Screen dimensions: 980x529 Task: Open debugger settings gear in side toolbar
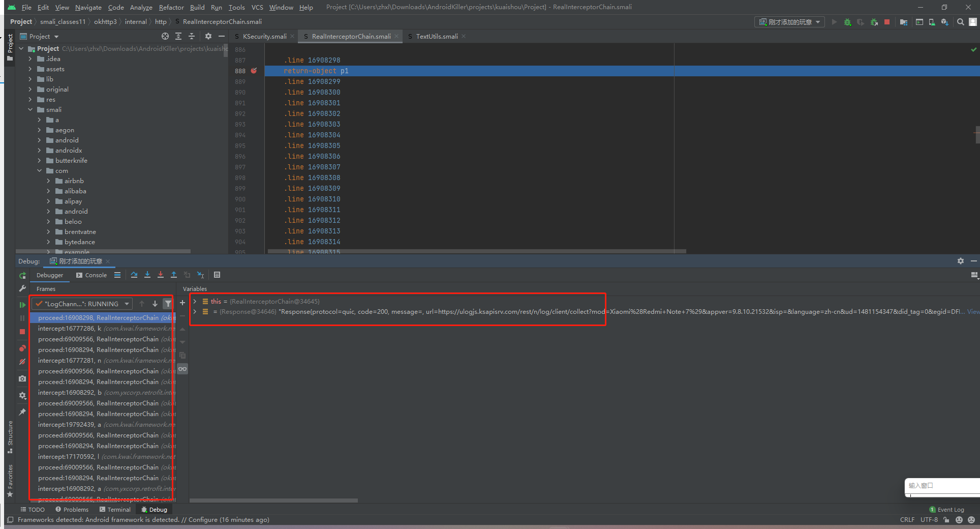pos(22,395)
